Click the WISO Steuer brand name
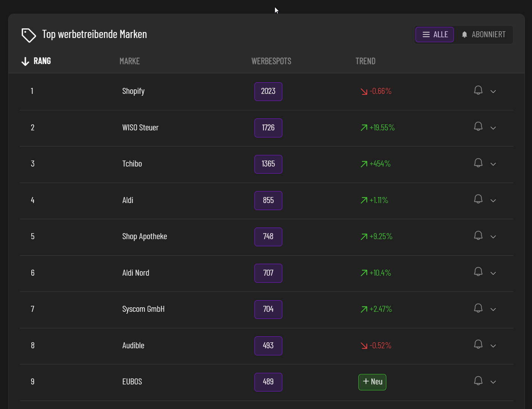 coord(140,128)
